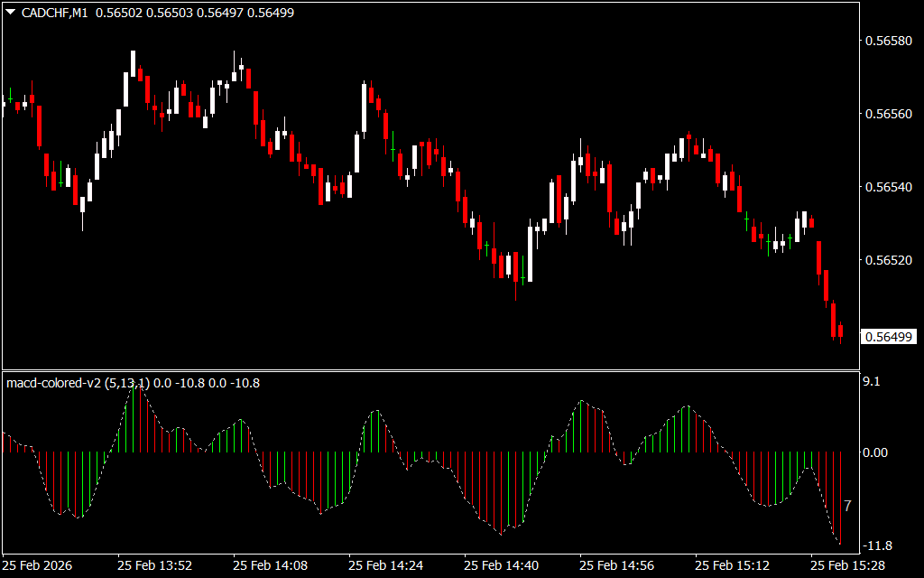Click the 25 Feb 14:56 time marker
Viewport: 924px width, 578px height.
point(617,565)
